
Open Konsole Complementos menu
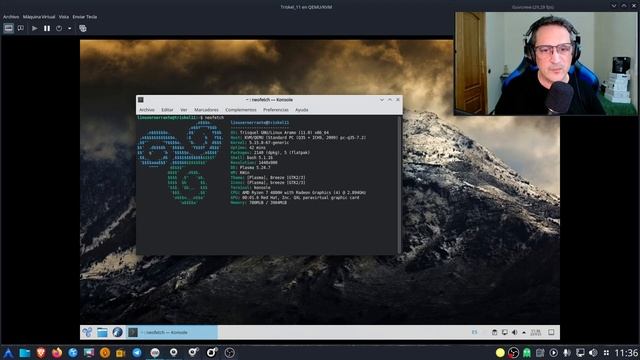coord(241,110)
